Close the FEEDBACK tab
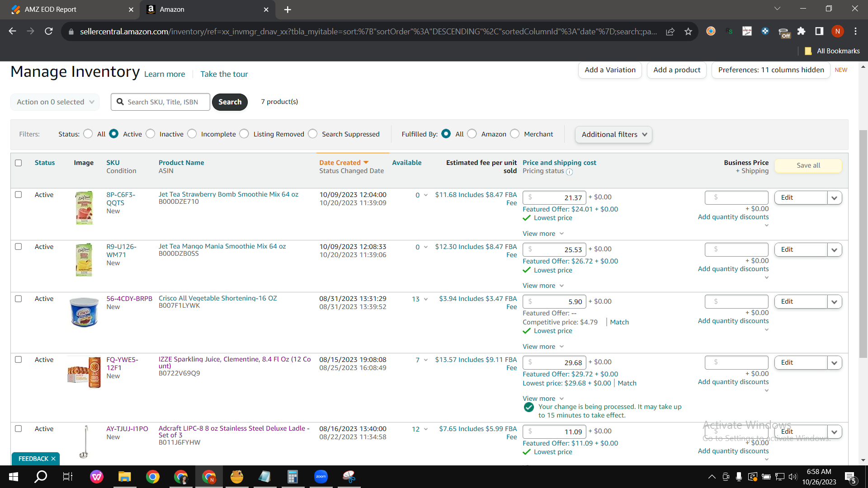 [x=53, y=459]
